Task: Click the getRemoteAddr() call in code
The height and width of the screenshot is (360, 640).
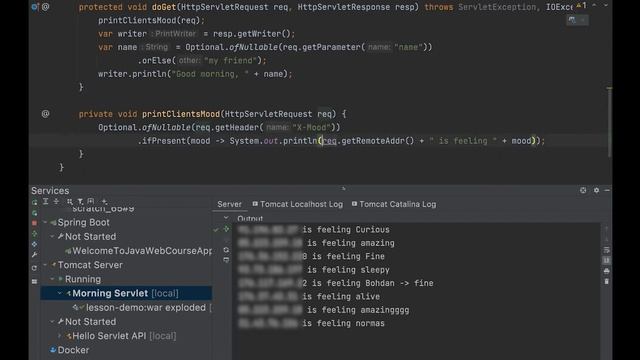Action: click(x=378, y=141)
